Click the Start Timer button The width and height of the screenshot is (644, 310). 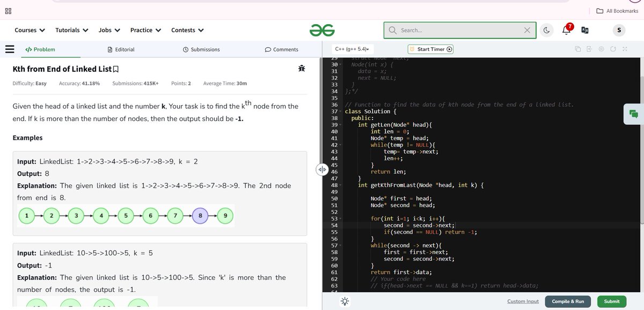tap(431, 49)
